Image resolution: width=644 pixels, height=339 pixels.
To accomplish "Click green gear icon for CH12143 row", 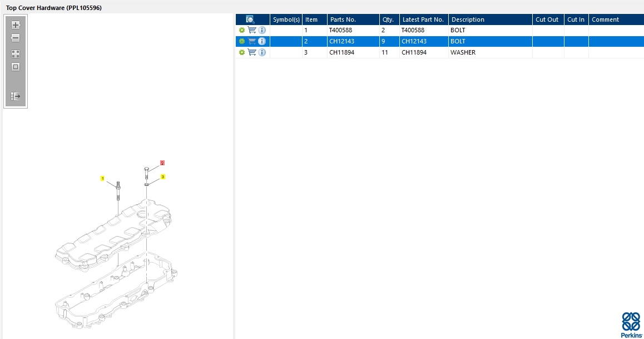I will coord(241,41).
